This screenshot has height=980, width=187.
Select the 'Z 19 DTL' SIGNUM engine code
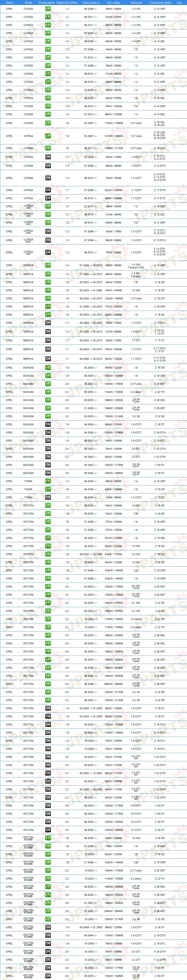pos(160,441)
